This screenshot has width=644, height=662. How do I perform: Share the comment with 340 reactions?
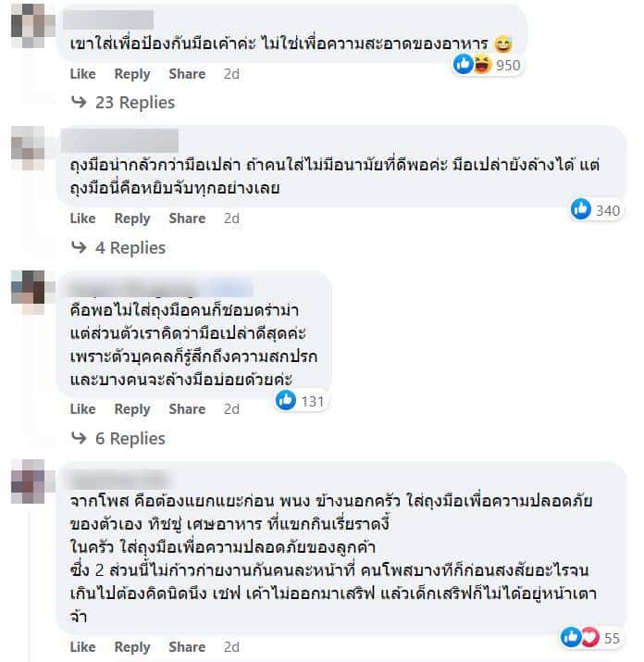pyautogui.click(x=187, y=219)
